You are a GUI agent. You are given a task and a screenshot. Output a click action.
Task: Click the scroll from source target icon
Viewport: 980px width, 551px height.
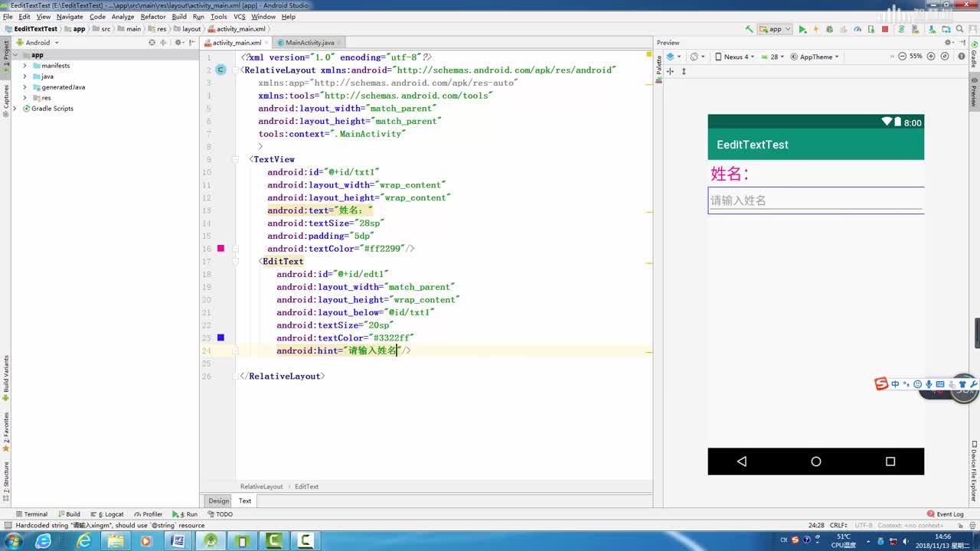(x=152, y=42)
